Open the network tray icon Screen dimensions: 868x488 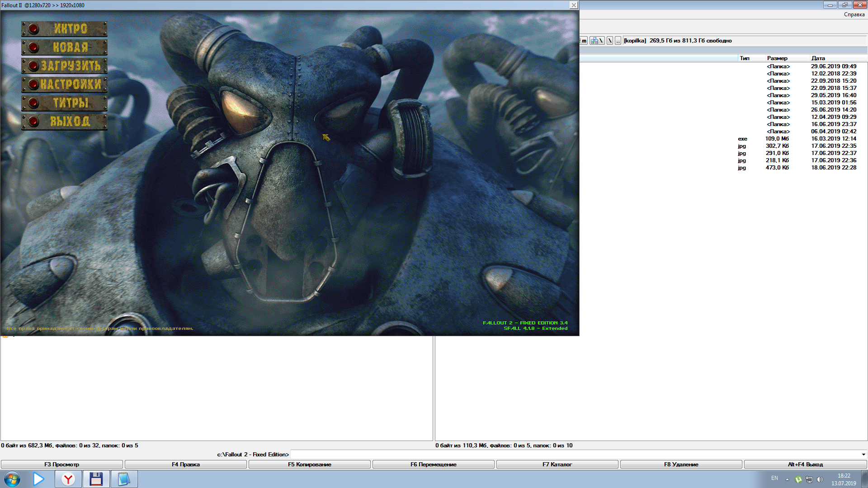click(809, 479)
